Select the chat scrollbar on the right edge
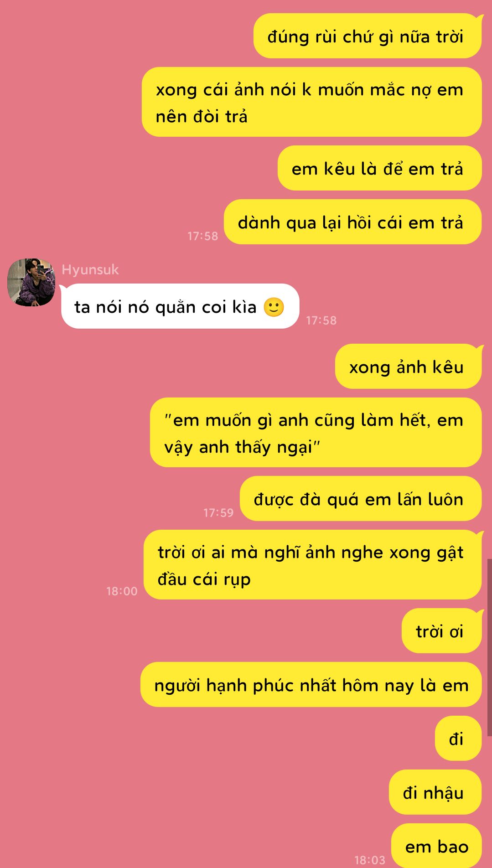492x868 pixels. (489, 647)
